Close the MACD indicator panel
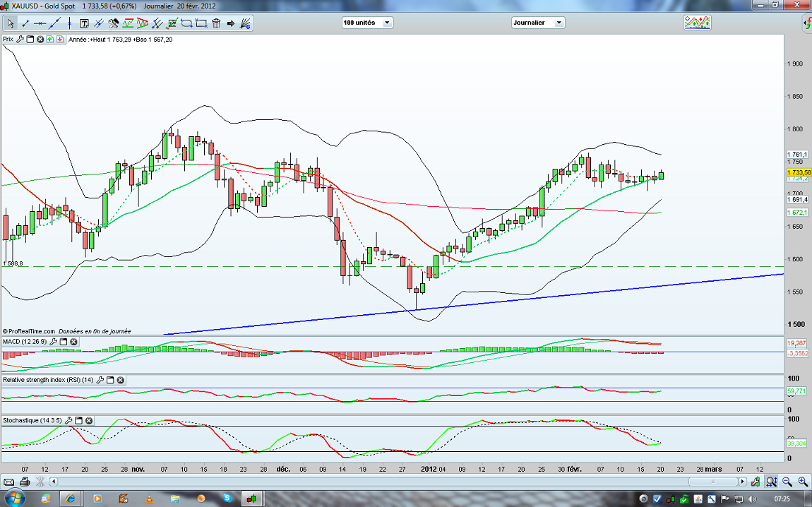Image resolution: width=812 pixels, height=507 pixels. point(73,342)
